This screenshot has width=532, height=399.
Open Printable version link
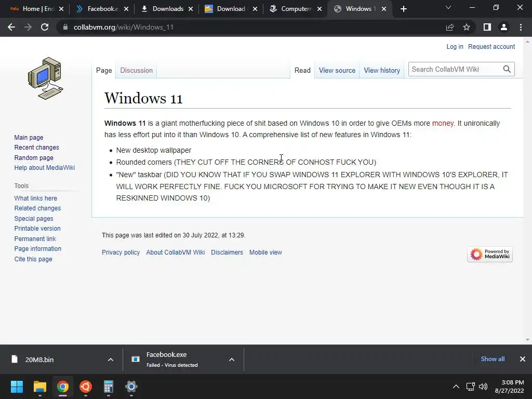coord(37,229)
